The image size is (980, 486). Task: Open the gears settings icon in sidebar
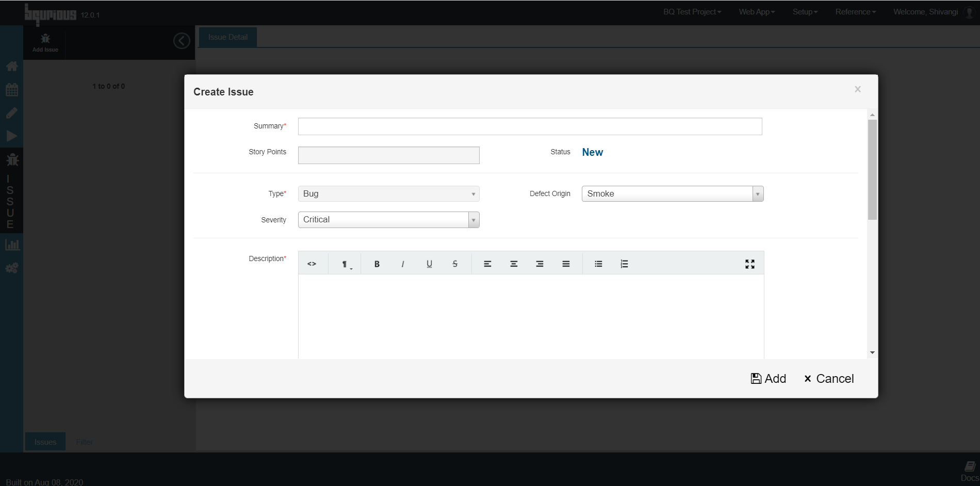coord(12,268)
